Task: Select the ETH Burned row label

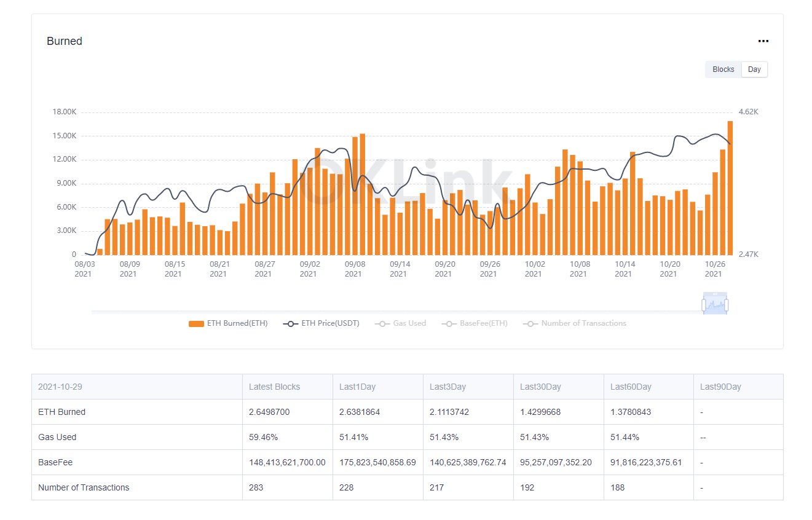Action: coord(61,412)
